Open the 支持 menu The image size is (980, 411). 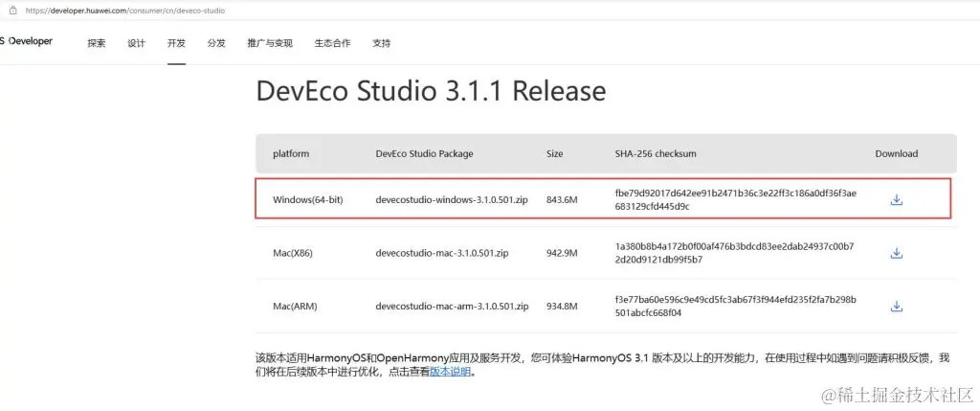[x=381, y=43]
